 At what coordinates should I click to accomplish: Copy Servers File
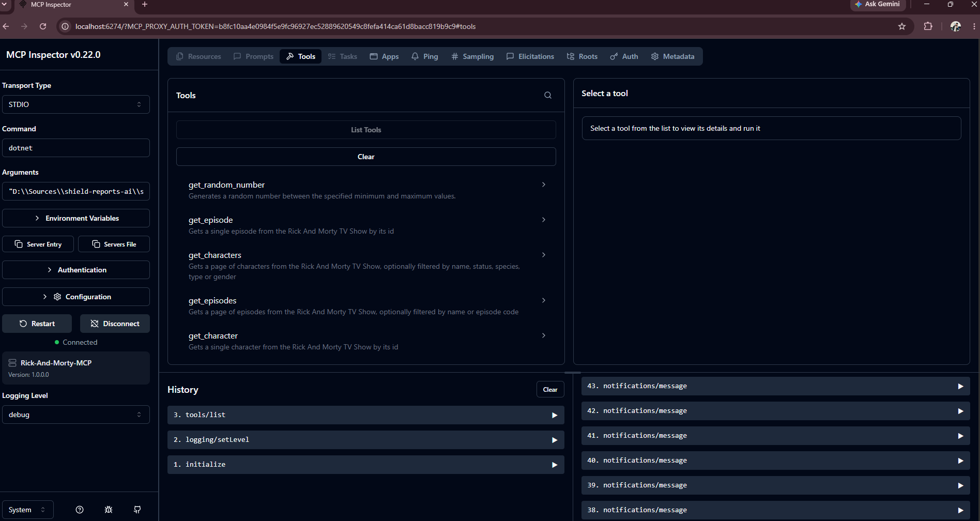[x=114, y=244]
